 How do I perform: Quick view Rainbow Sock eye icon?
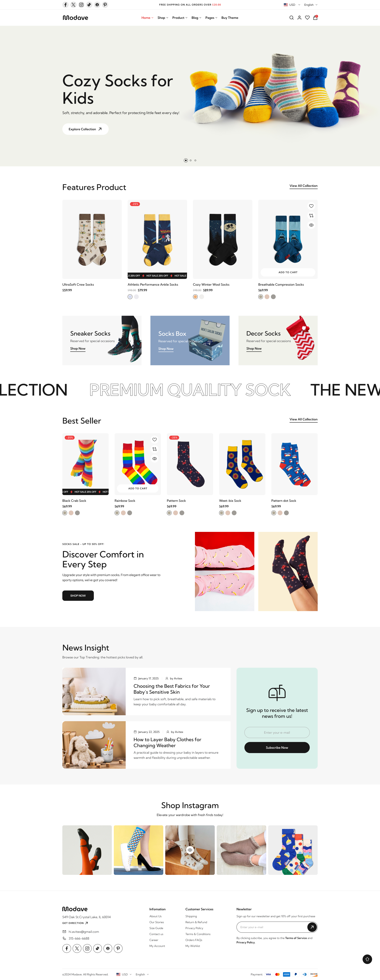pyautogui.click(x=154, y=459)
